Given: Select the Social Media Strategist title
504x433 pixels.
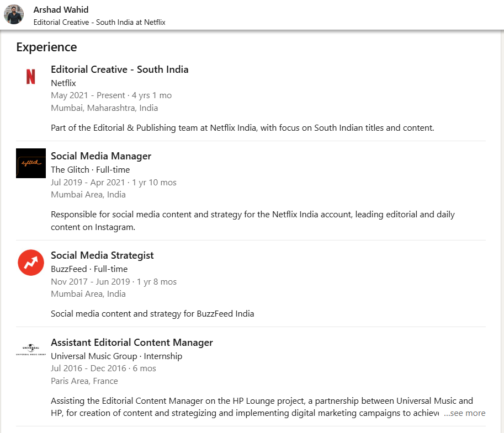Looking at the screenshot, I should tap(102, 255).
